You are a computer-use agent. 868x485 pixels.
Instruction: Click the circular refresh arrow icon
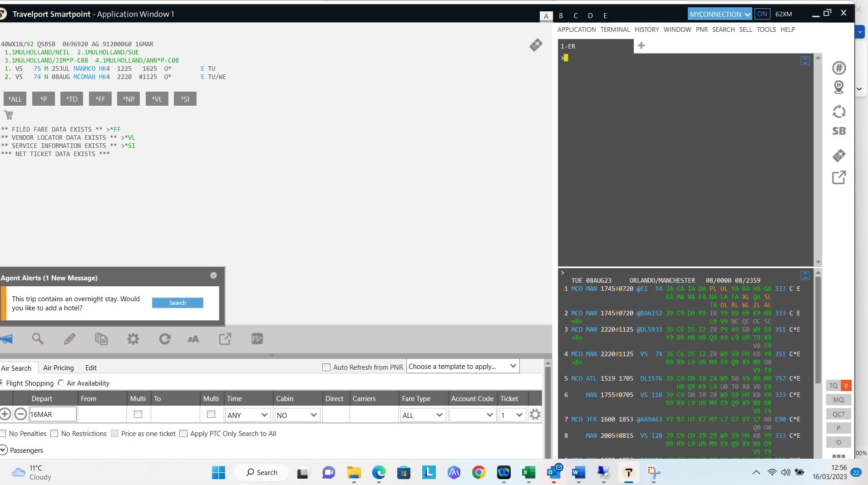(165, 339)
